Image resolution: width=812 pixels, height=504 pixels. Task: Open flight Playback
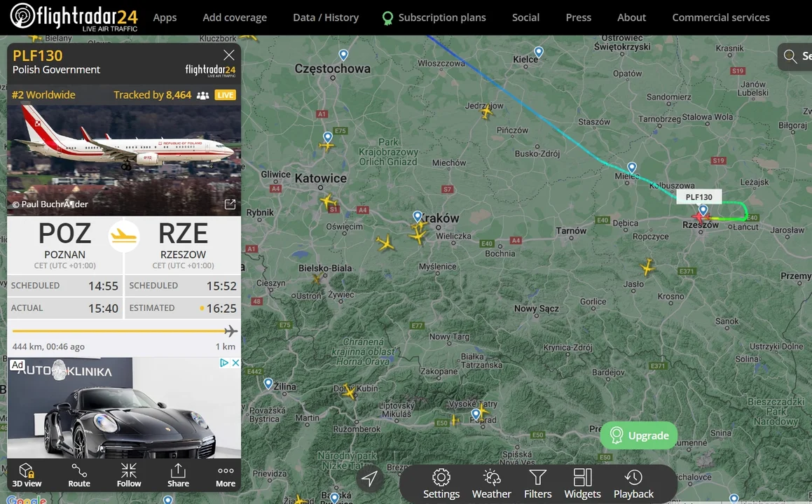click(x=633, y=484)
